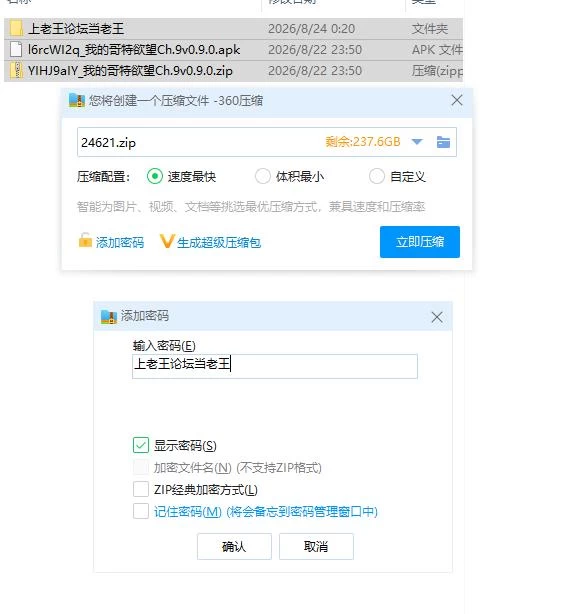Viewport: 561px width, 614px height.
Task: Expand the save path dropdown arrow
Action: pos(417,142)
